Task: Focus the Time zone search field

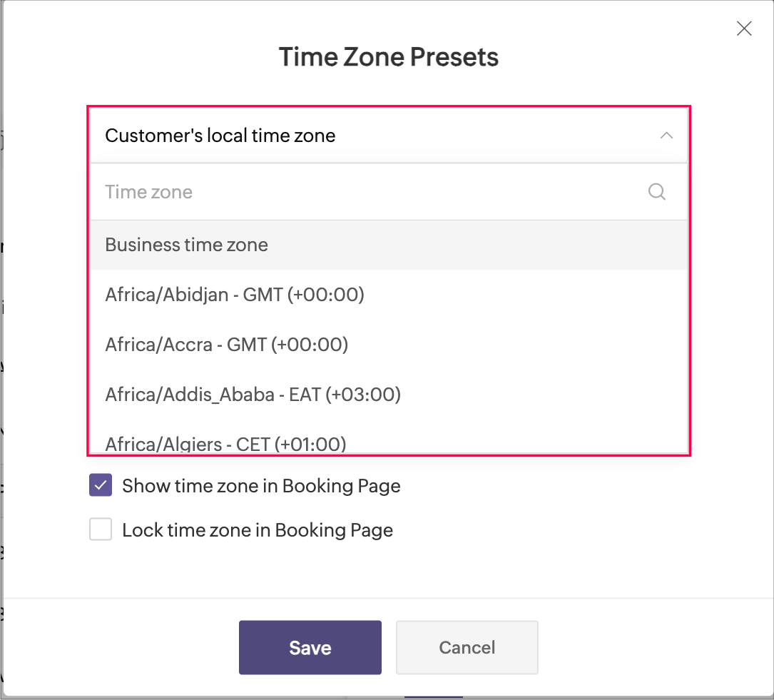Action: [x=389, y=191]
